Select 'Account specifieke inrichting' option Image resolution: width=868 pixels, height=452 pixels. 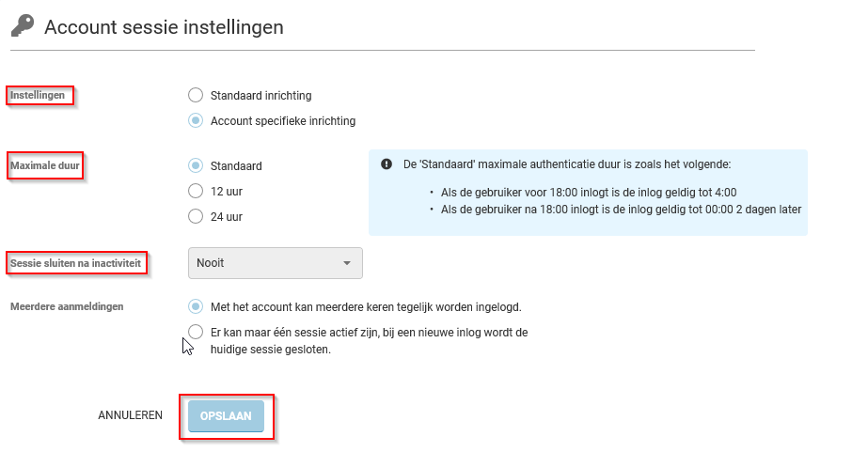tap(196, 120)
